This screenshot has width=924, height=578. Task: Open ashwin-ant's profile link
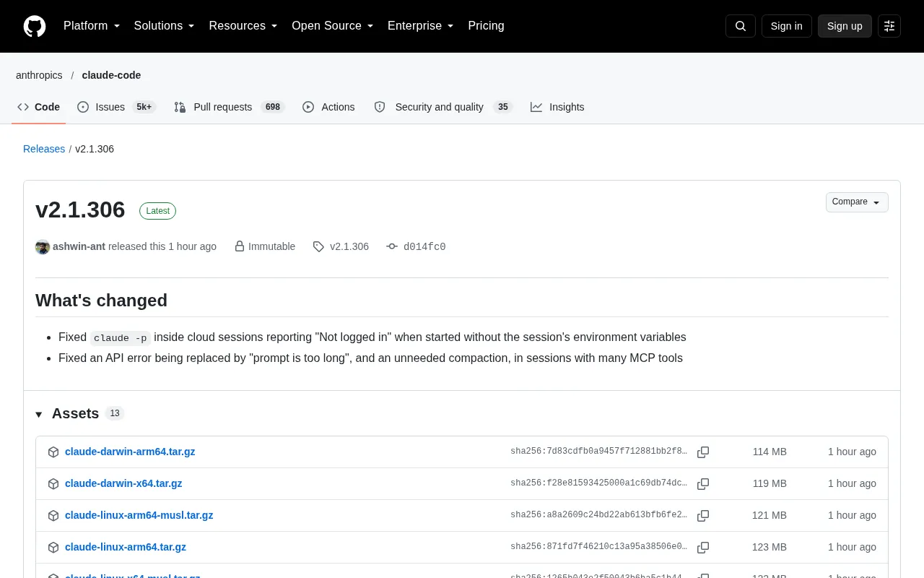point(79,246)
